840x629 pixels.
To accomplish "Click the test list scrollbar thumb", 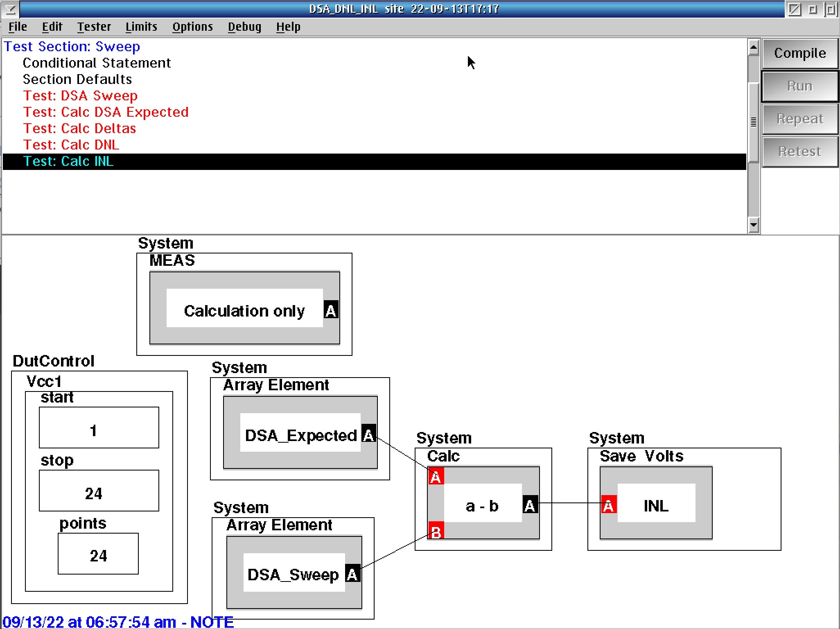I will coord(754,122).
